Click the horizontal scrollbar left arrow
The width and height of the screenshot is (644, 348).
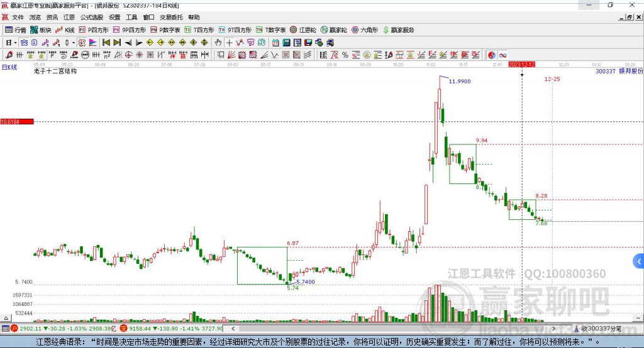(233, 329)
